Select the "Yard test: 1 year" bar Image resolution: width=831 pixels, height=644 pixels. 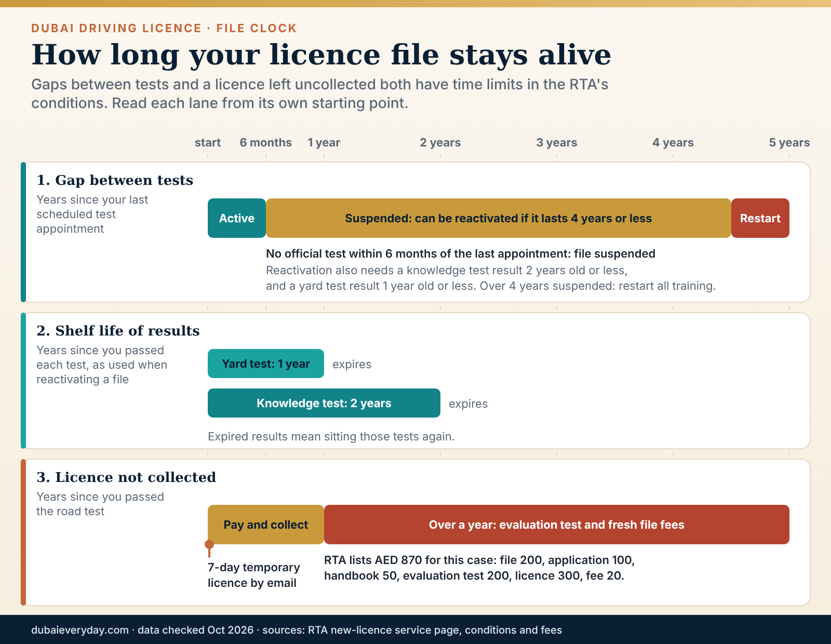(266, 364)
